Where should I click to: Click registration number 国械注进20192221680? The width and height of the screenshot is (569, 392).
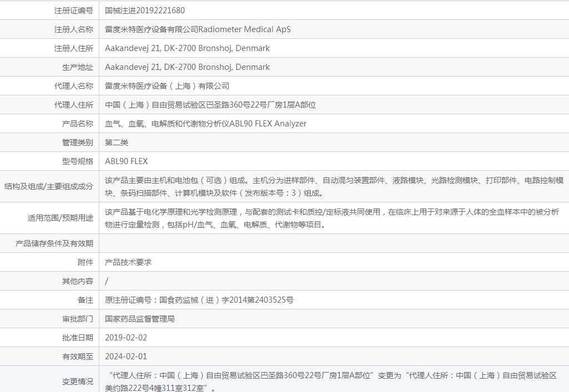coord(145,11)
